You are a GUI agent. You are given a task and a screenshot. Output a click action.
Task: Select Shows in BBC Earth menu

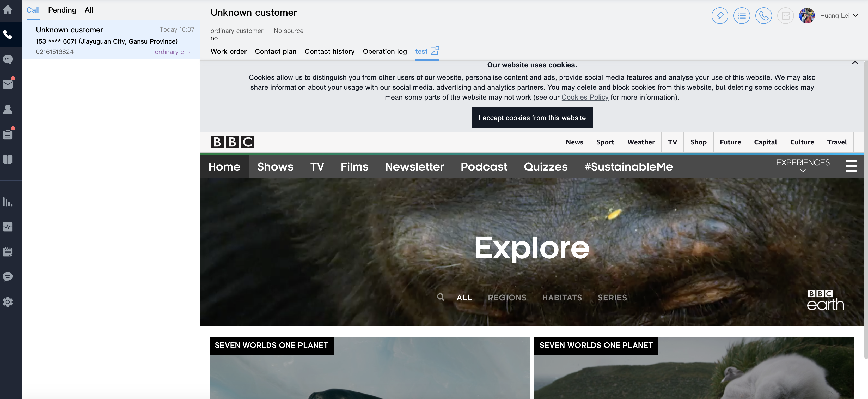click(275, 166)
